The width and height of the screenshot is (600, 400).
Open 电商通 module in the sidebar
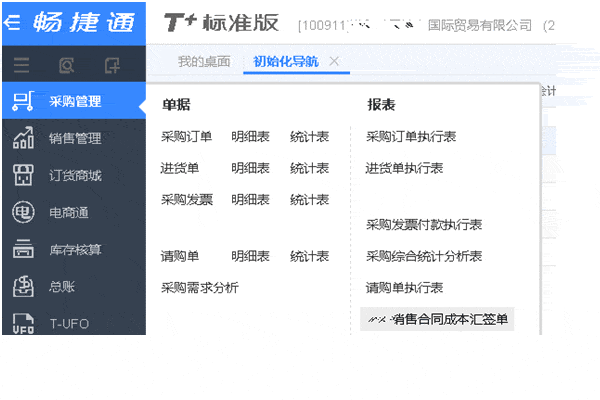tap(74, 212)
